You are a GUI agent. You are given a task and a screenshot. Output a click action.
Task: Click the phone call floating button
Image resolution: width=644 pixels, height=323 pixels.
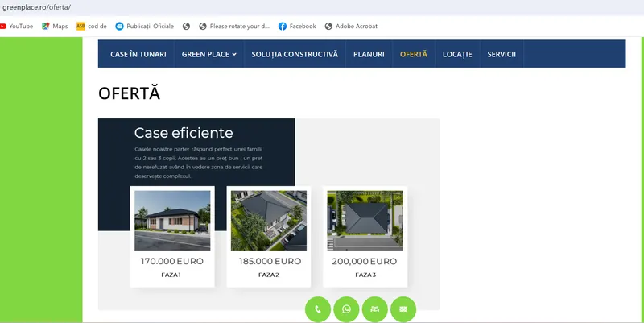[x=318, y=309]
